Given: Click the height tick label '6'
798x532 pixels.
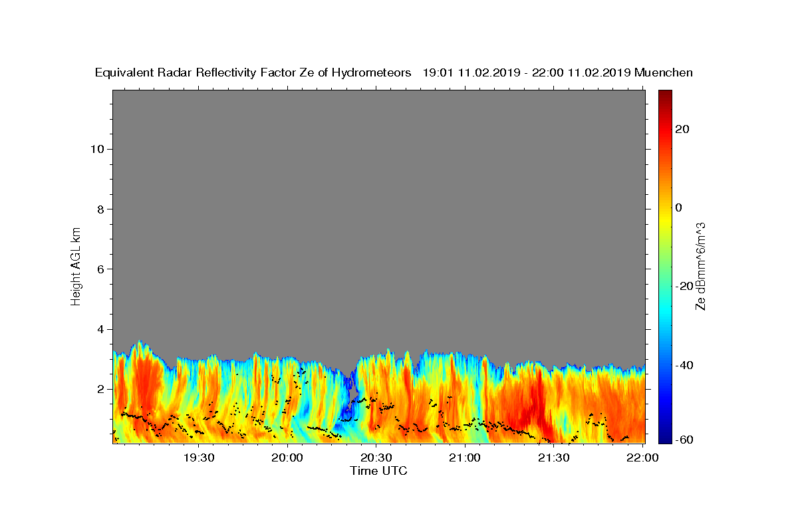Looking at the screenshot, I should 101,269.
